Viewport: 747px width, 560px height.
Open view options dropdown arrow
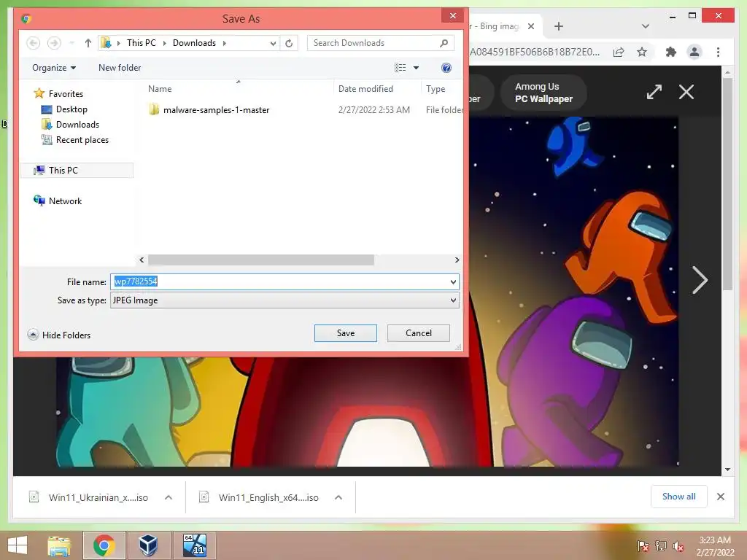[416, 68]
